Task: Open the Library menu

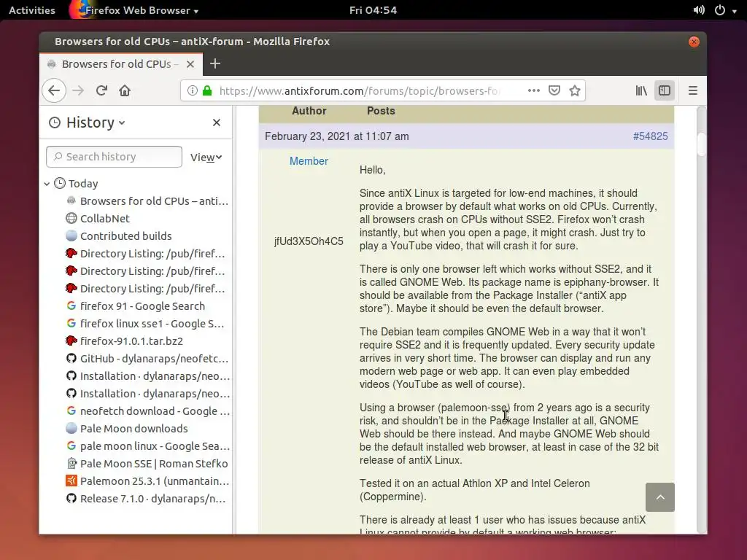Action: tap(641, 90)
